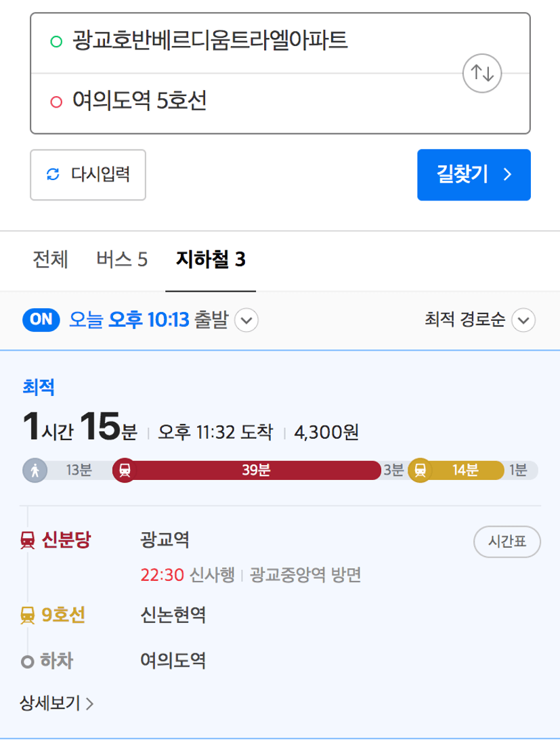Screen dimensions: 560x740
Task: Expand the departure time dropdown chevron
Action: tap(246, 320)
